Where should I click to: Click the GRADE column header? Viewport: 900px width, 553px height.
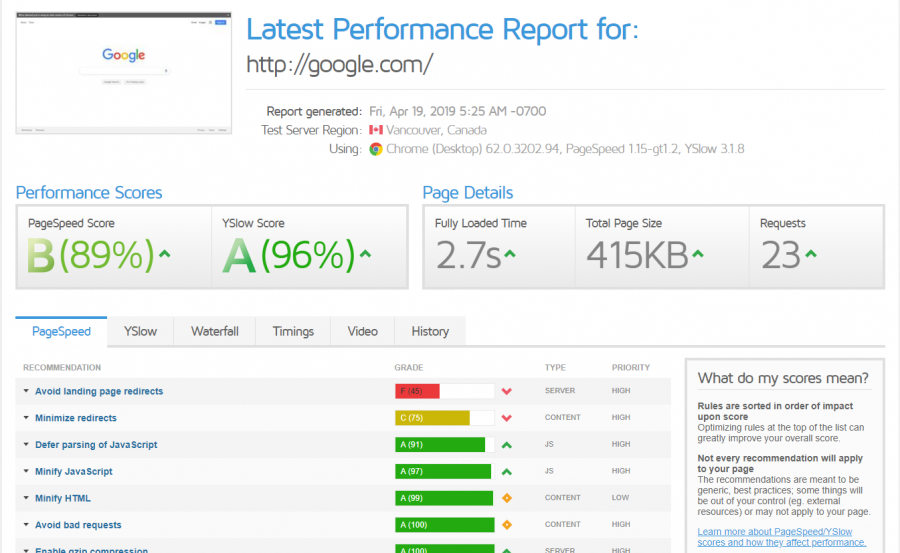pos(409,368)
